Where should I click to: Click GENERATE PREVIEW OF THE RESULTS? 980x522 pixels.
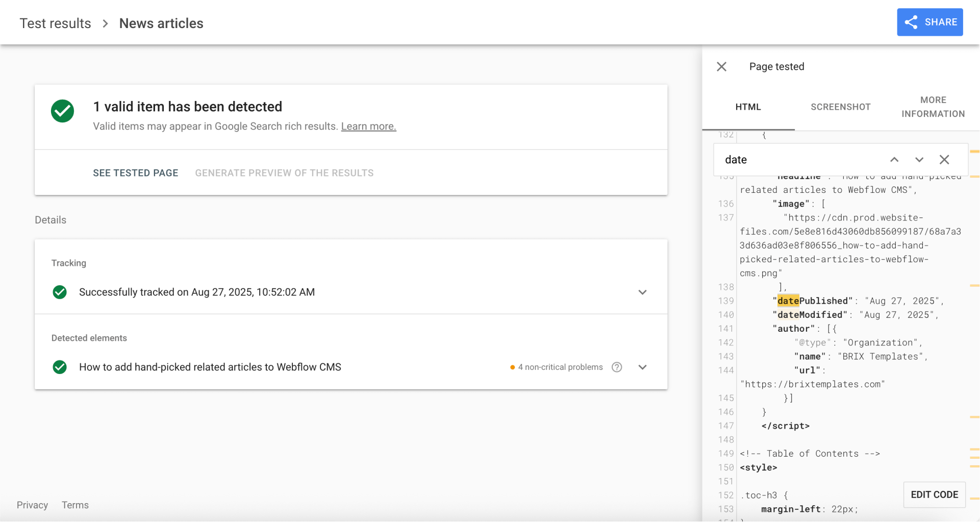click(284, 173)
